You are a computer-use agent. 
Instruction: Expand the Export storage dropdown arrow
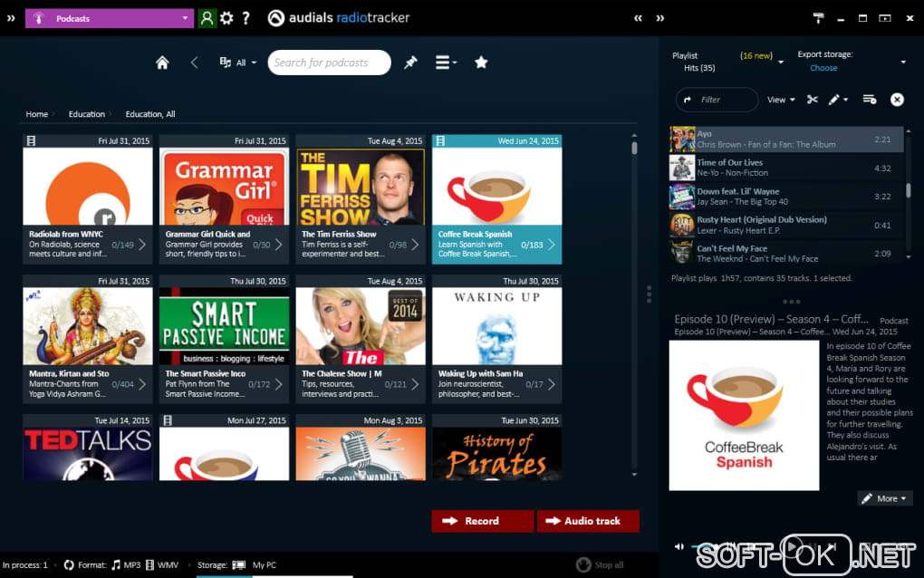(x=903, y=62)
